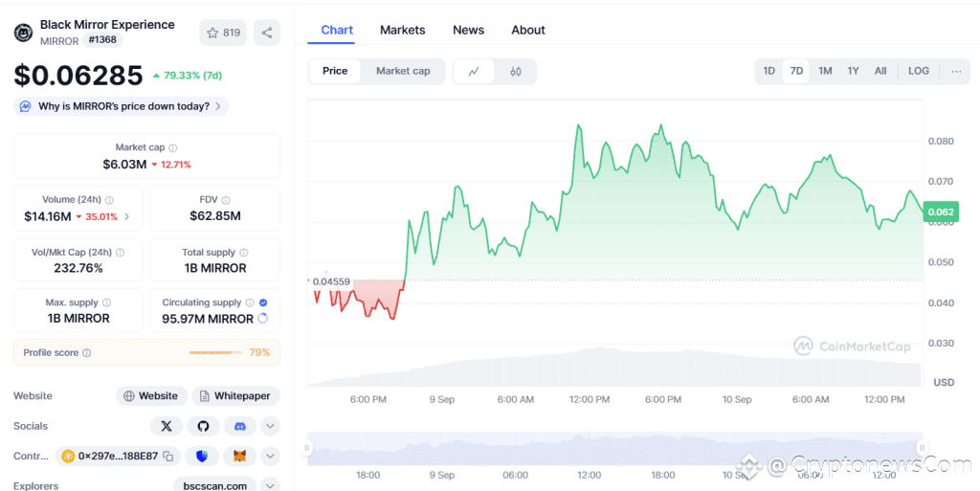The width and height of the screenshot is (980, 491).
Task: Click the Black Mirror Experience coin logo
Action: tap(24, 33)
